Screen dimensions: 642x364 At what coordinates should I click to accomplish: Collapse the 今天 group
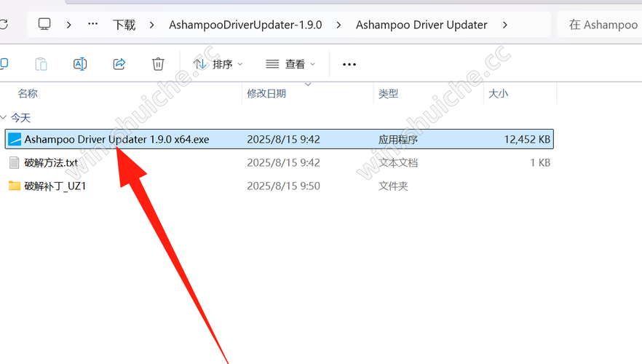tap(4, 118)
